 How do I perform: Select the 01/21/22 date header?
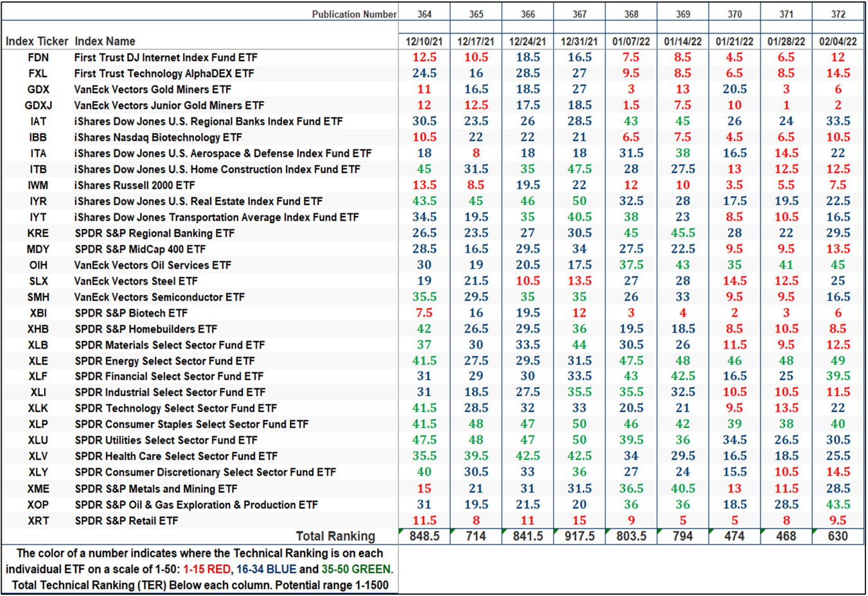(734, 41)
